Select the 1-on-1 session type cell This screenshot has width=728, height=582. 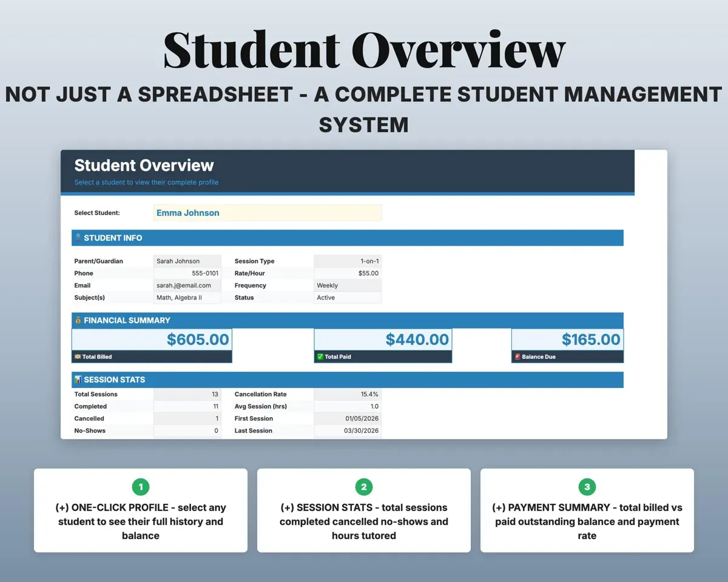(348, 261)
